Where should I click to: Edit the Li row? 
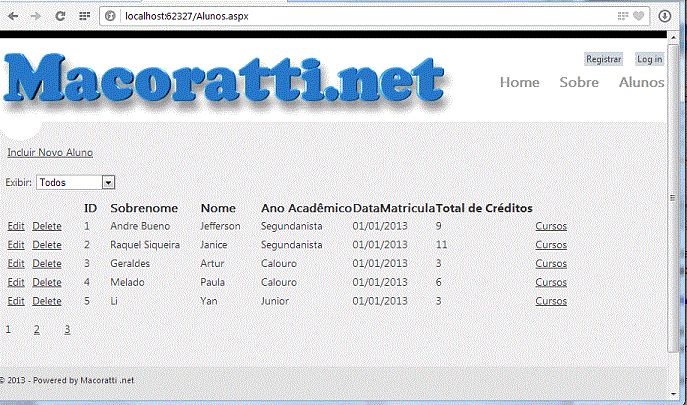pyautogui.click(x=16, y=301)
